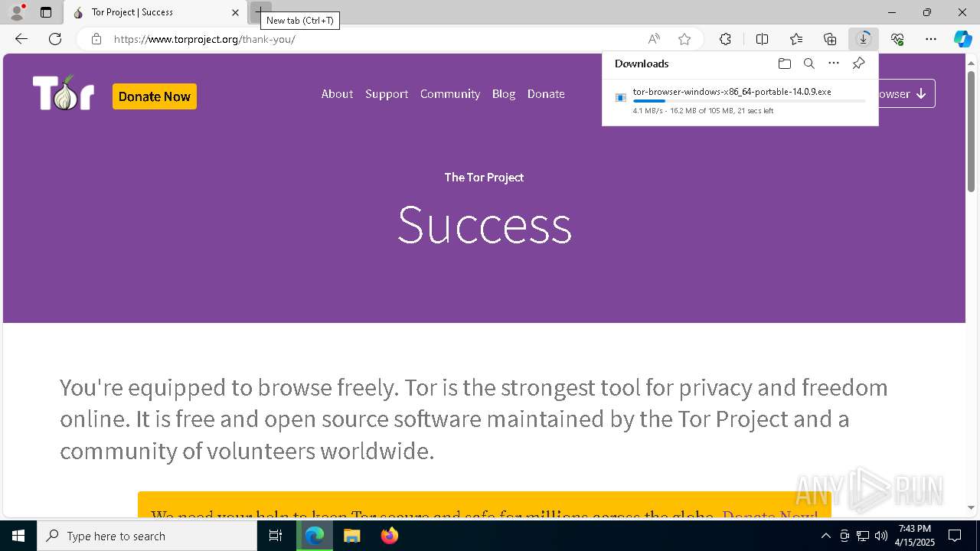Open File Explorer from taskbar

pos(352,536)
